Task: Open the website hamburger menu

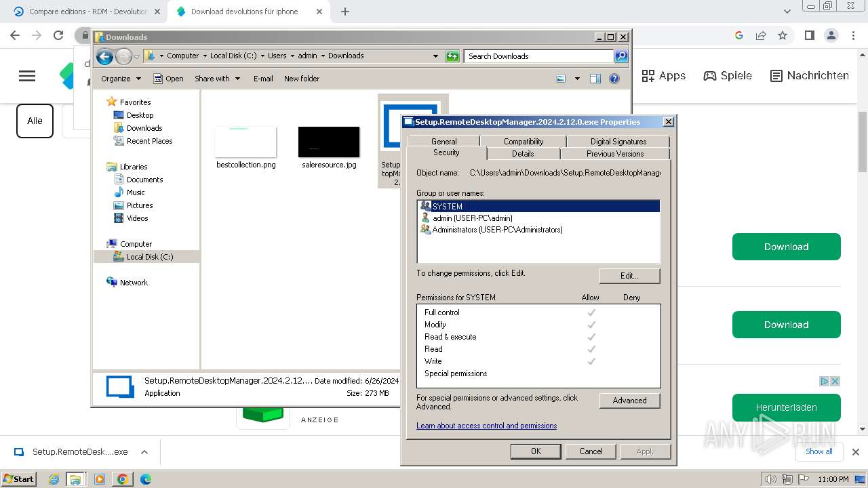Action: tap(27, 76)
